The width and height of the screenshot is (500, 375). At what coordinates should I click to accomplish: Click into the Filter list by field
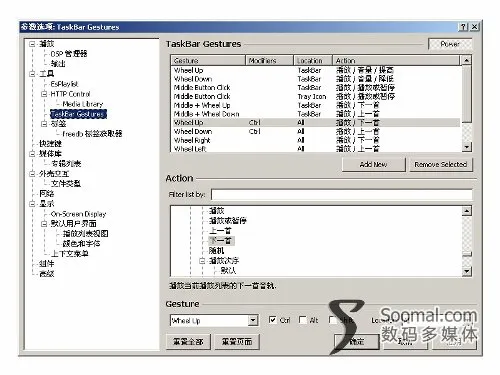point(342,194)
